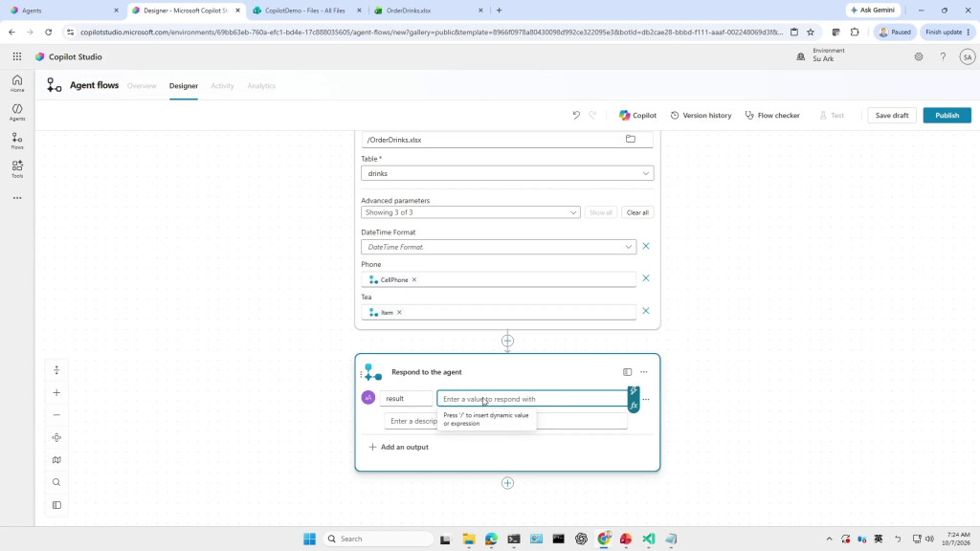The image size is (980, 551).
Task: Toggle the canvas minimap
Action: point(56,460)
